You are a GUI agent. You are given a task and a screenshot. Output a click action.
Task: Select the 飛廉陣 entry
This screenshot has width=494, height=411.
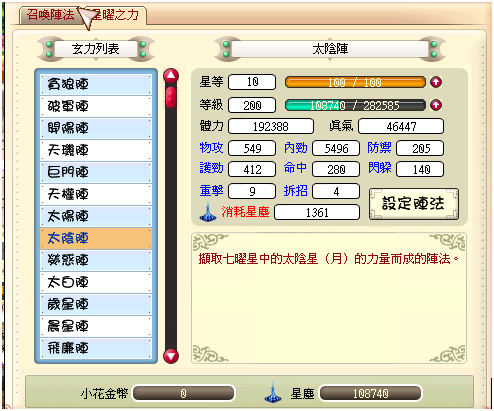click(96, 348)
